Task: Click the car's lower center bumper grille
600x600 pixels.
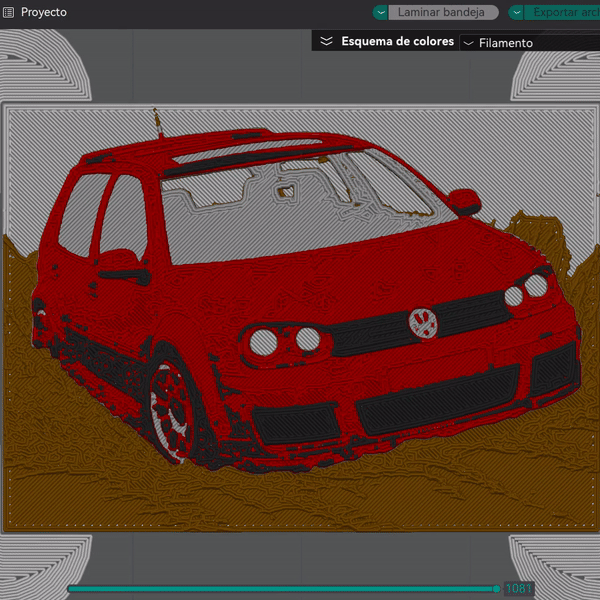Action: click(436, 404)
